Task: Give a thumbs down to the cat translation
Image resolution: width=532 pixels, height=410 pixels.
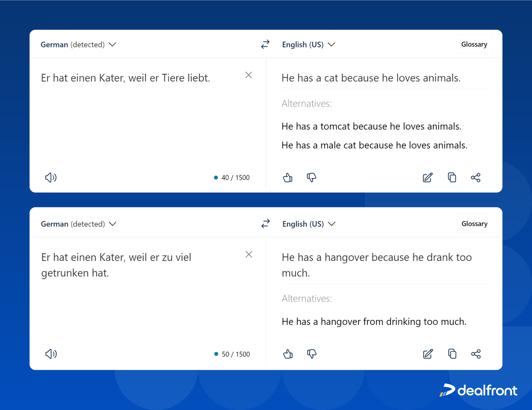Action: [311, 177]
